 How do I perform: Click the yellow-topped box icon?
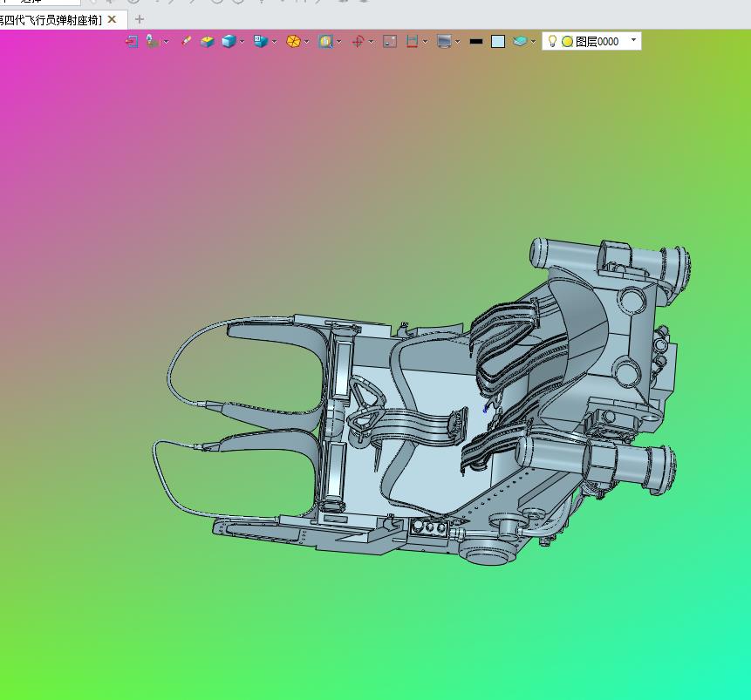(x=207, y=42)
